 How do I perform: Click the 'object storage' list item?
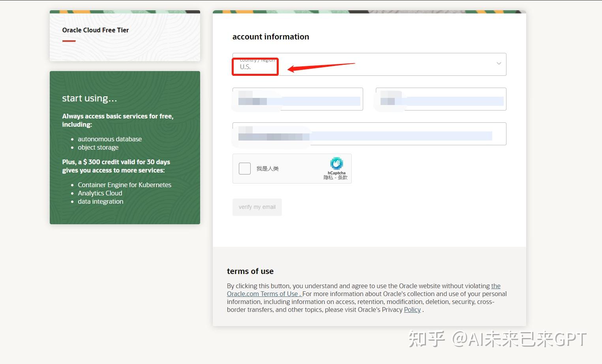[x=98, y=147]
